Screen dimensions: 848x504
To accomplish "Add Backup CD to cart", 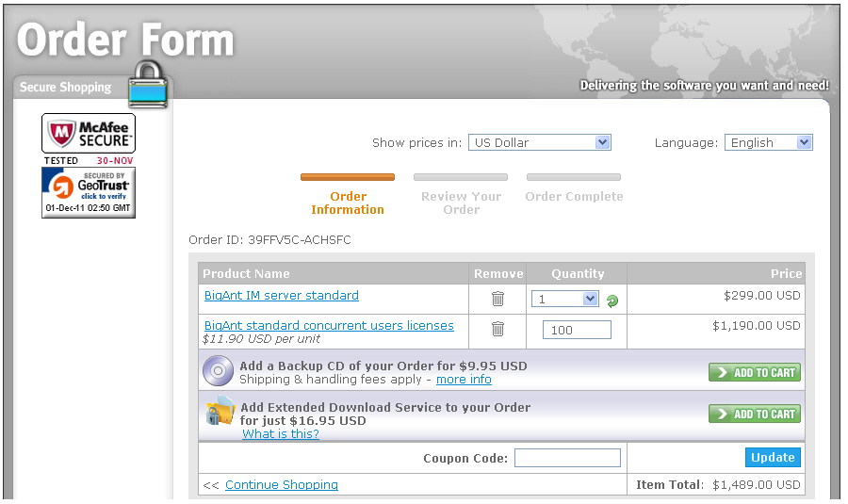I will pos(755,372).
